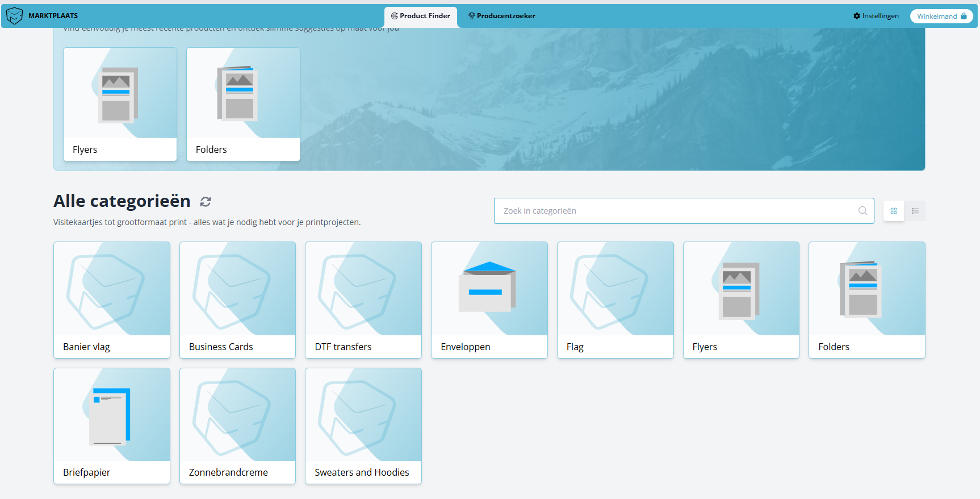Open the Sweaters and Hoodies category
Image resolution: width=980 pixels, height=499 pixels.
click(363, 426)
